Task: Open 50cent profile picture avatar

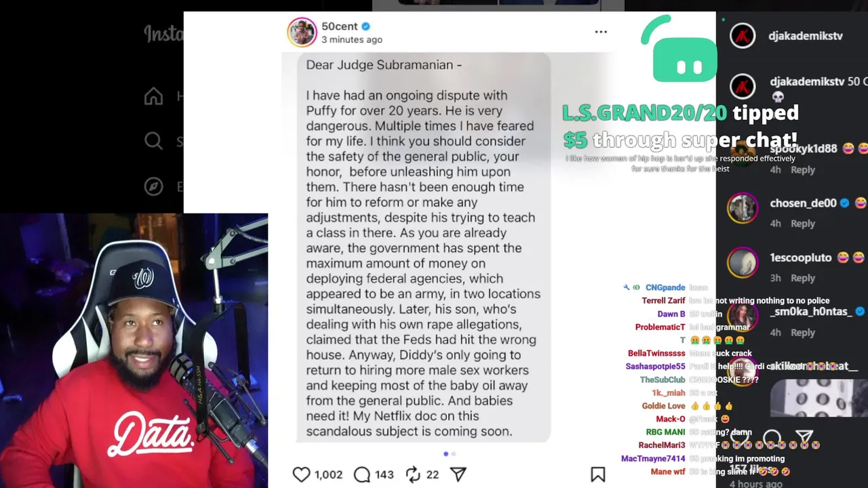Action: pos(302,33)
